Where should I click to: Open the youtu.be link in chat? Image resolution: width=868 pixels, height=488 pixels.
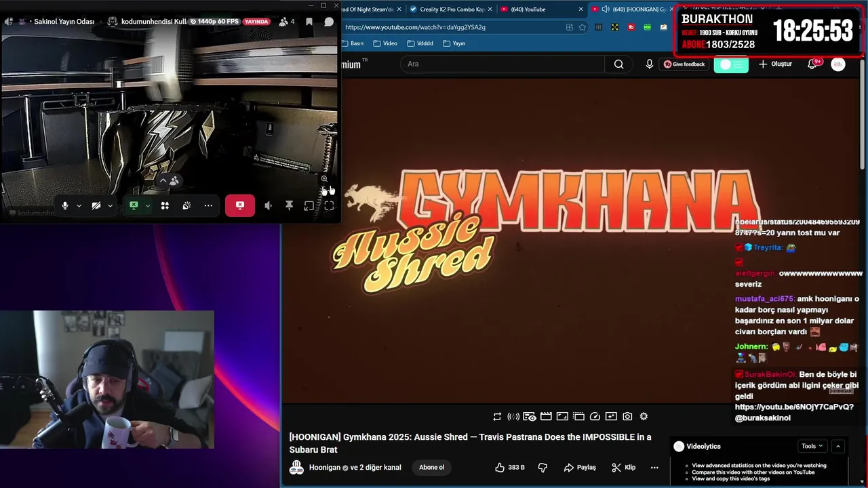pos(794,407)
